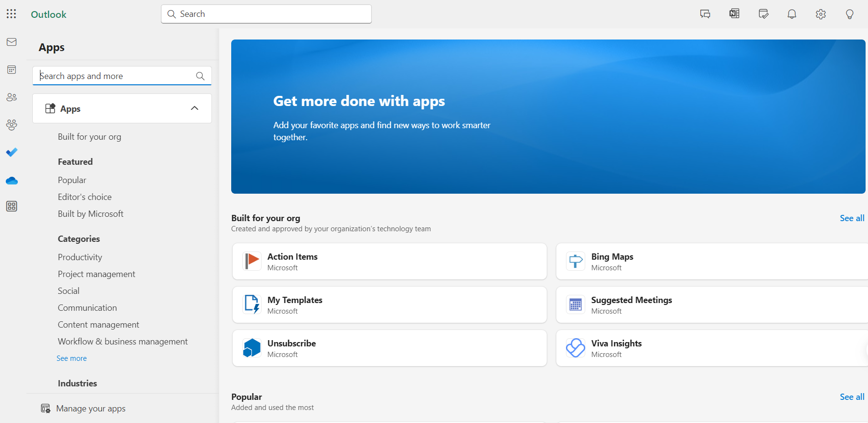Click the magnifier icon in apps search
Screen dimensions: 868x423
[x=200, y=76]
